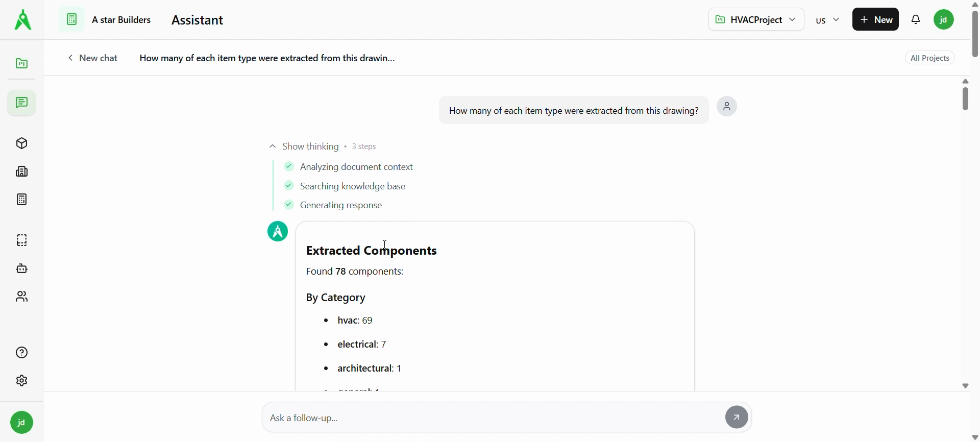Go back to New chat
The height and width of the screenshot is (442, 980).
pos(93,58)
